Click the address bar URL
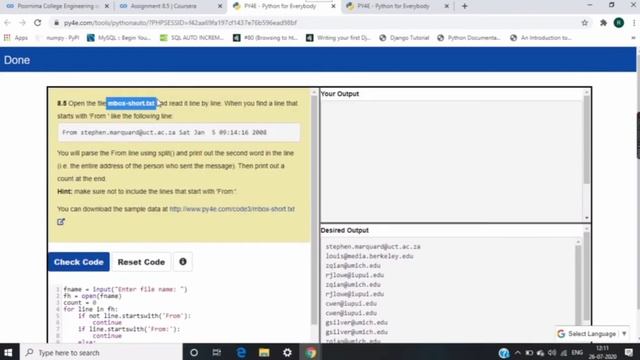The width and height of the screenshot is (640, 360). [x=180, y=23]
